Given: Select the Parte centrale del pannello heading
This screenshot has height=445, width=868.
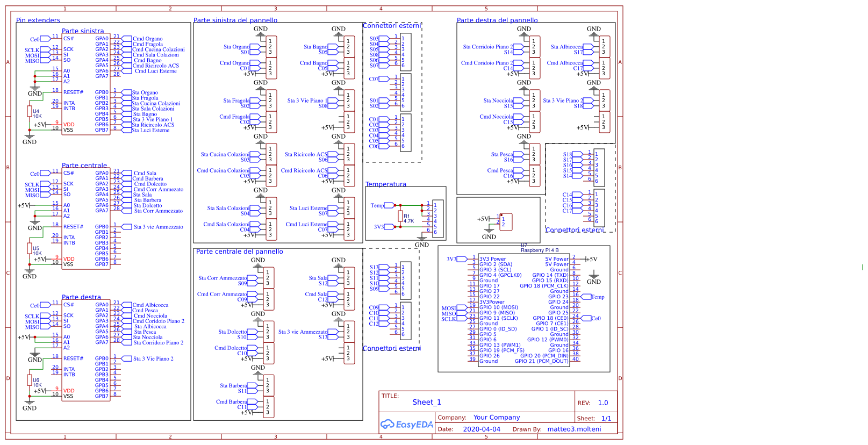Looking at the screenshot, I should tap(239, 252).
